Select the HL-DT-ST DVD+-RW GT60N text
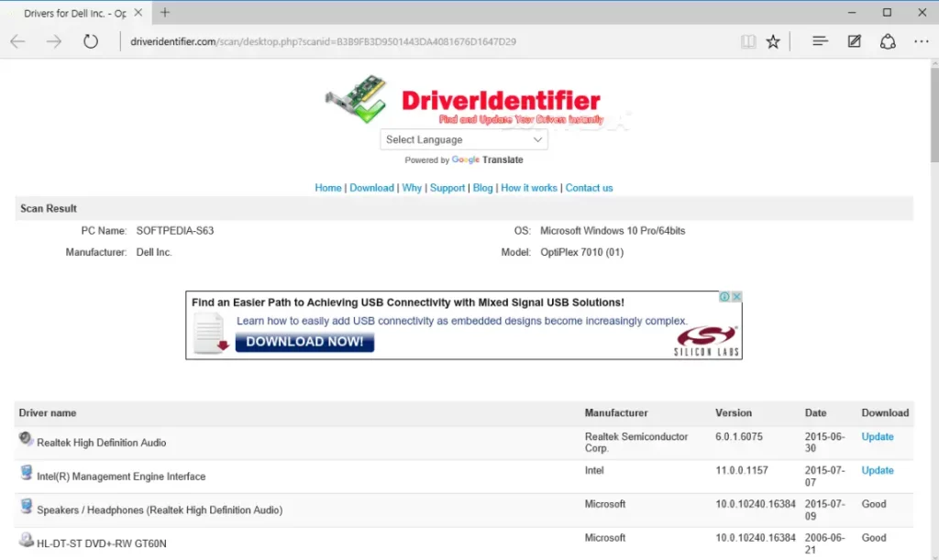This screenshot has height=560, width=939. tap(102, 544)
